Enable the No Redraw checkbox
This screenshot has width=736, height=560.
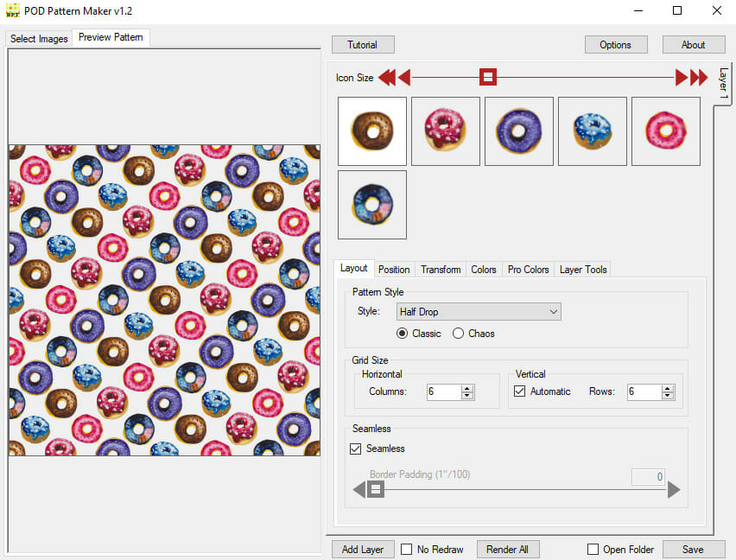coord(407,550)
